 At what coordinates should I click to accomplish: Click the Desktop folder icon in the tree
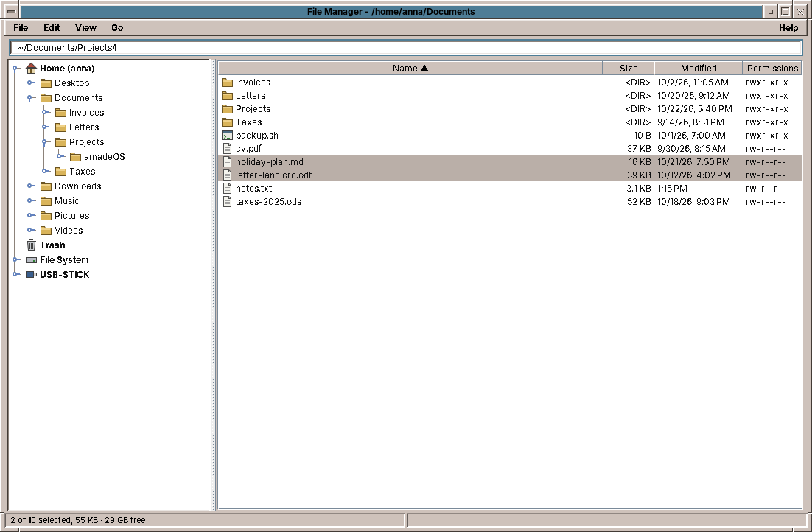(x=46, y=83)
